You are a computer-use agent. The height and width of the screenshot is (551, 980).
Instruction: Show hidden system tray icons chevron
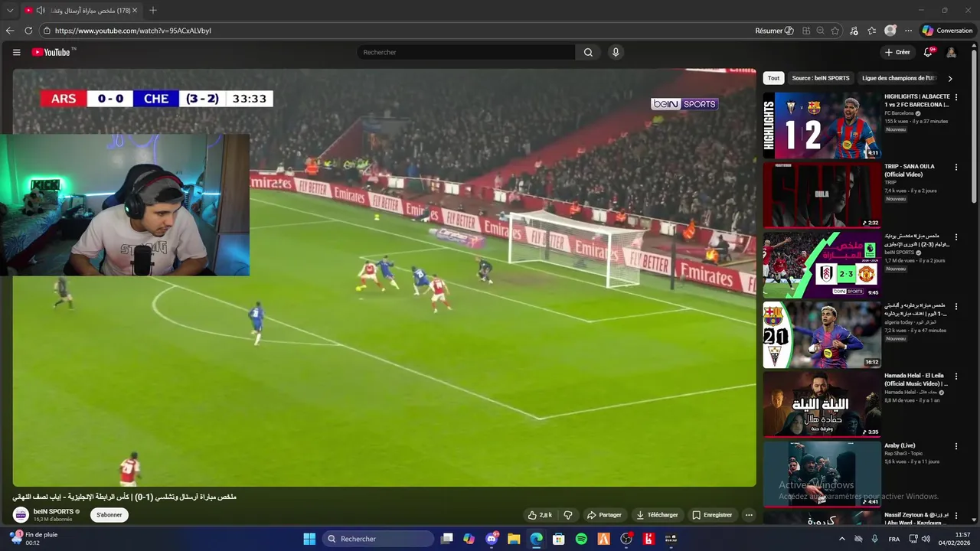(x=842, y=539)
